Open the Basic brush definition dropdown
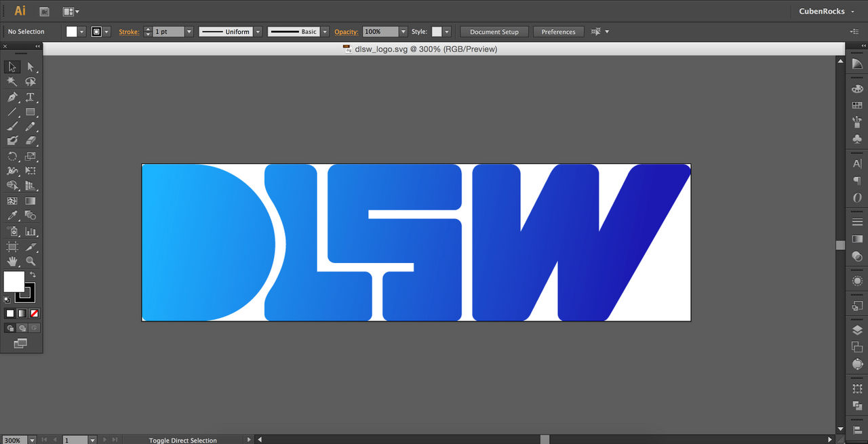The image size is (868, 444). [x=325, y=32]
